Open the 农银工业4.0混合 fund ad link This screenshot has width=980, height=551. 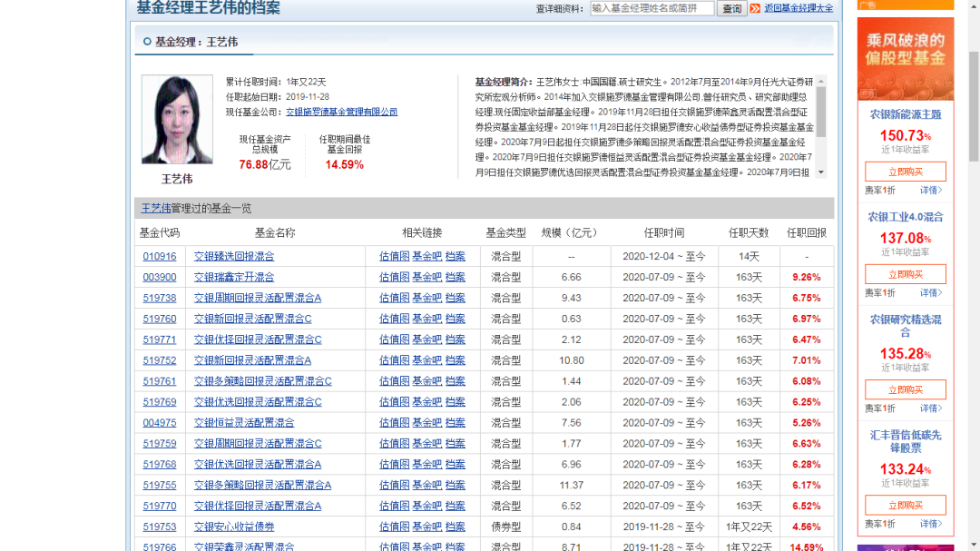click(906, 218)
